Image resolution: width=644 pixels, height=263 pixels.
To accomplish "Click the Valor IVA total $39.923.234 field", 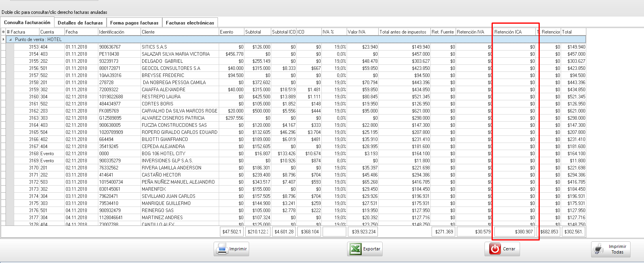I will [362, 232].
